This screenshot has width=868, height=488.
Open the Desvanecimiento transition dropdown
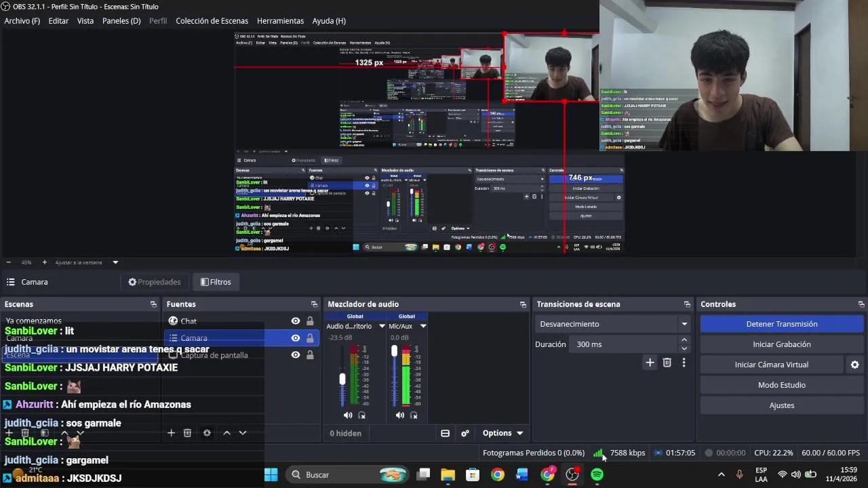[x=612, y=324]
